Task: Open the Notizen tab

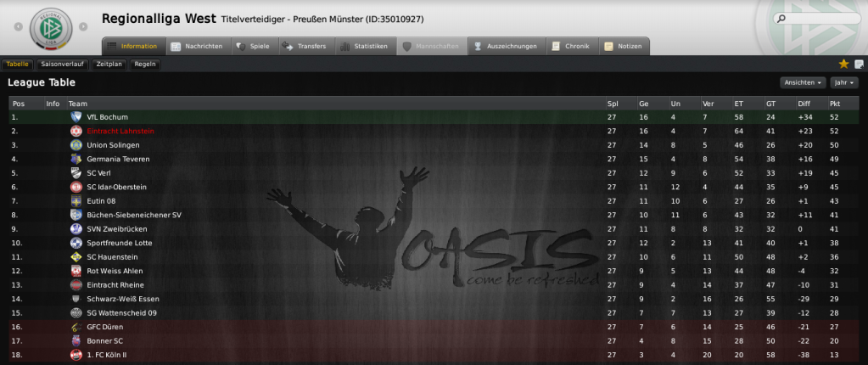Action: tap(624, 46)
